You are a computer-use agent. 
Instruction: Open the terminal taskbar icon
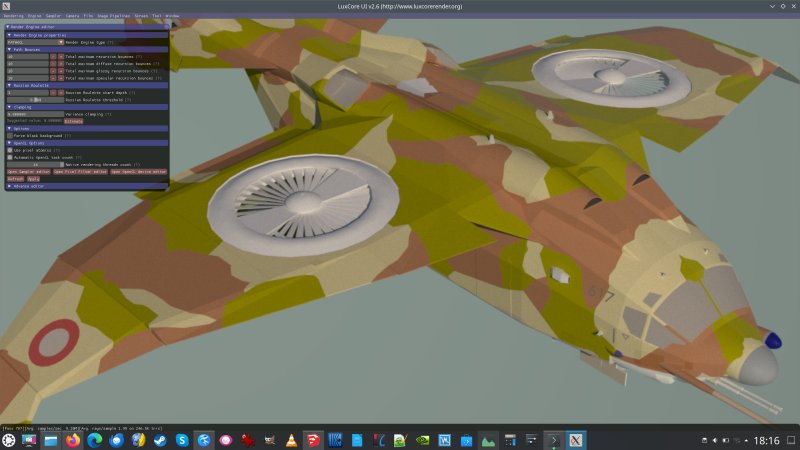pos(554,440)
